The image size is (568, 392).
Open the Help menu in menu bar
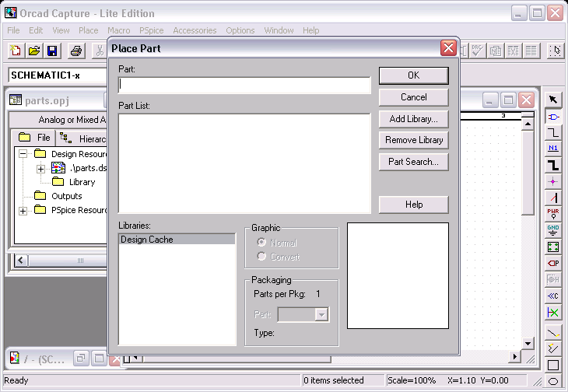tap(310, 30)
